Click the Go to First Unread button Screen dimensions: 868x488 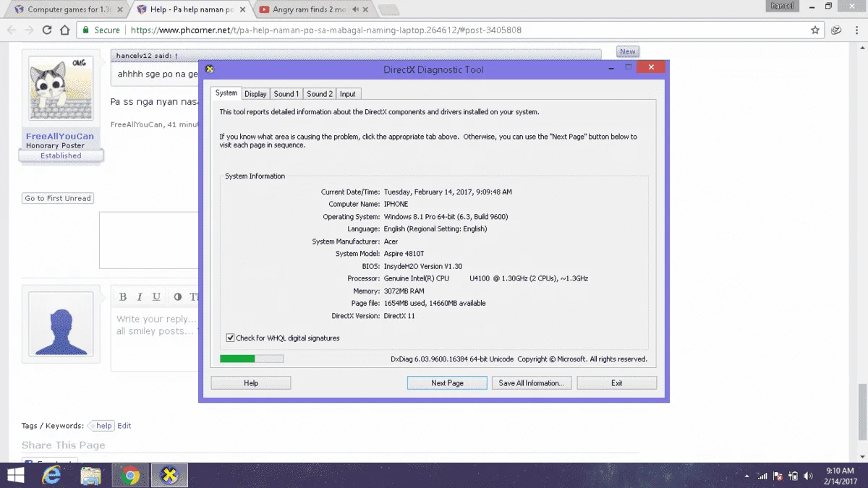(x=58, y=198)
